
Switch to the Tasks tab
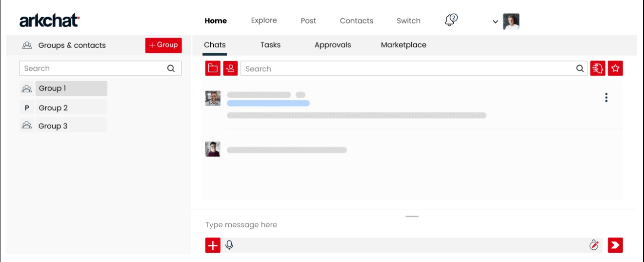tap(270, 44)
